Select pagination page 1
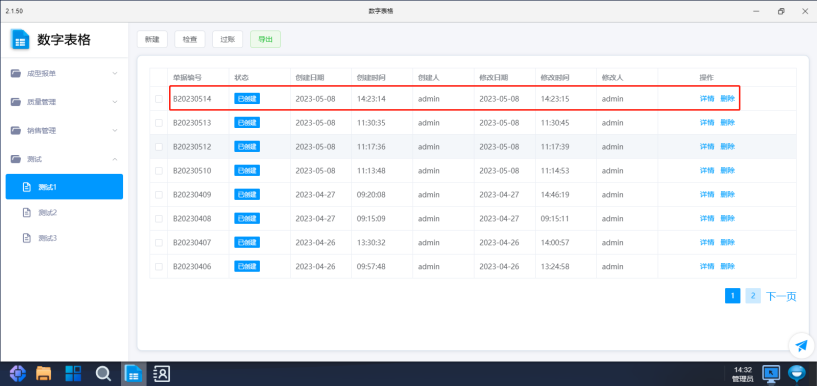Viewport: 817px width, 386px height. click(733, 296)
